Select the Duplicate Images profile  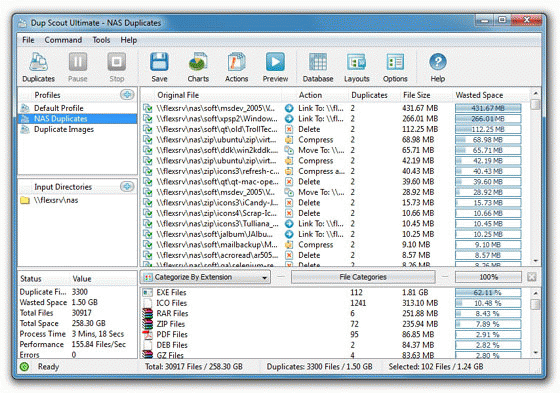[78, 129]
